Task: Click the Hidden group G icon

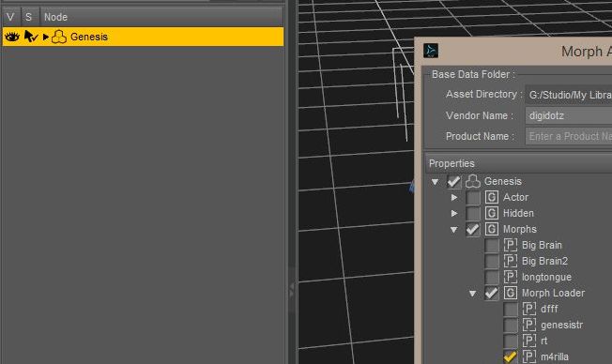Action: click(x=492, y=213)
